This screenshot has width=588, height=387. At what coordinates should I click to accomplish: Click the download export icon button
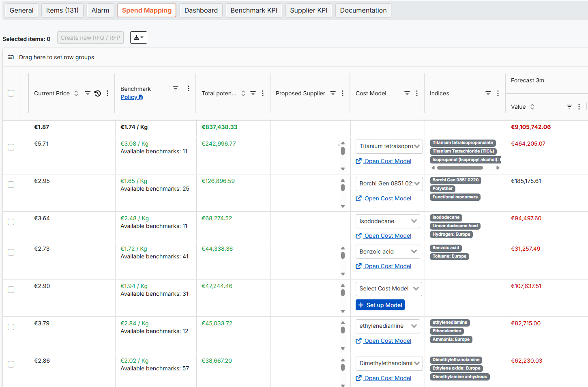point(138,38)
